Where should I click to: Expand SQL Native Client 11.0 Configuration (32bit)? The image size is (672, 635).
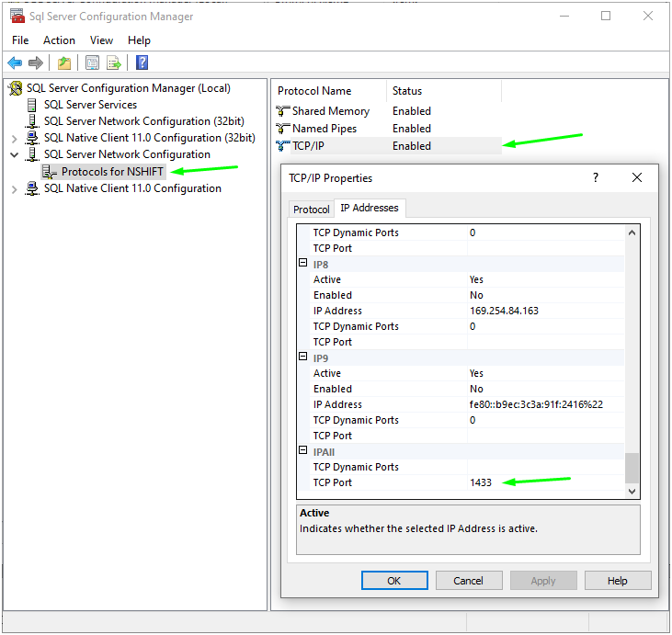[14, 138]
